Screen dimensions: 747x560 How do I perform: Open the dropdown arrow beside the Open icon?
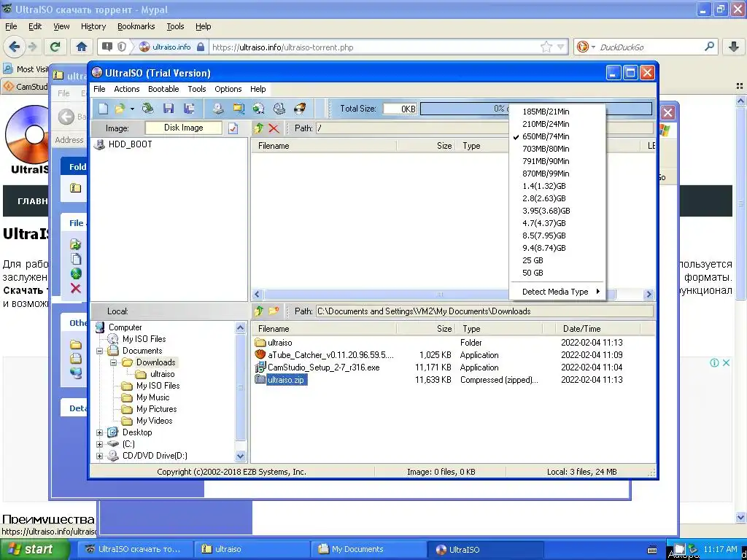point(132,109)
